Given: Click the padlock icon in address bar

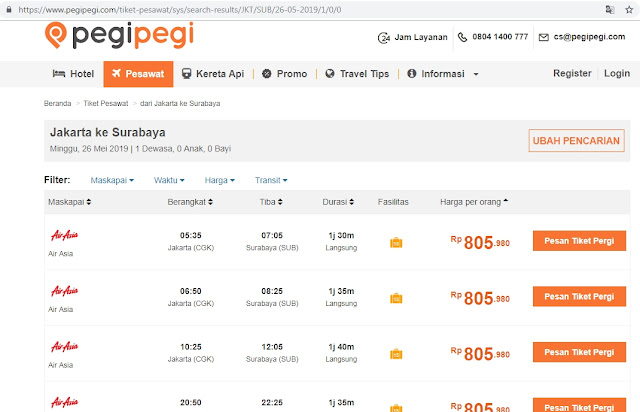Looking at the screenshot, I should 9,9.
